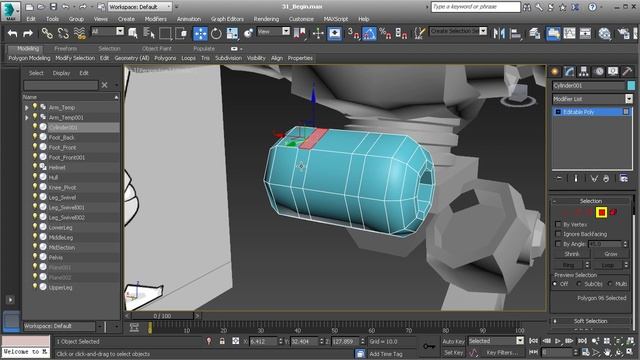Switch to the Freeform ribbon tab
The image size is (640, 360).
(65, 49)
